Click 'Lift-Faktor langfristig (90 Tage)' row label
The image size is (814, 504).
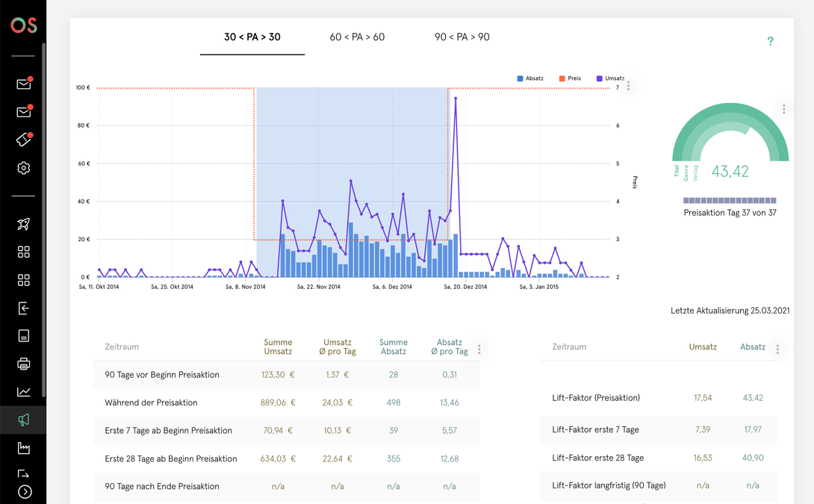click(609, 485)
